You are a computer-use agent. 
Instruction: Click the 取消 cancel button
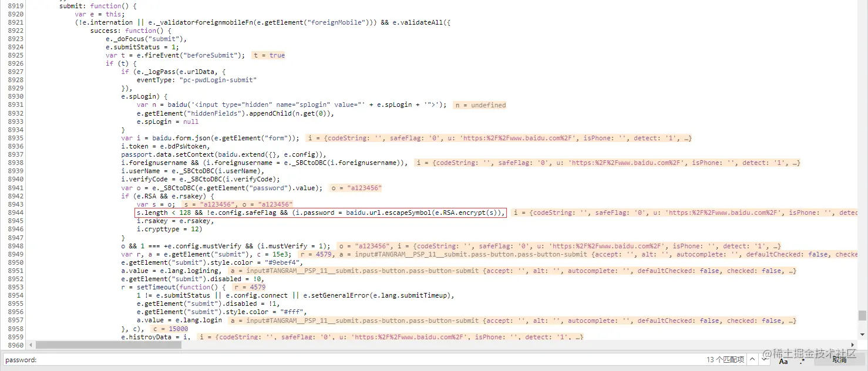click(x=839, y=360)
